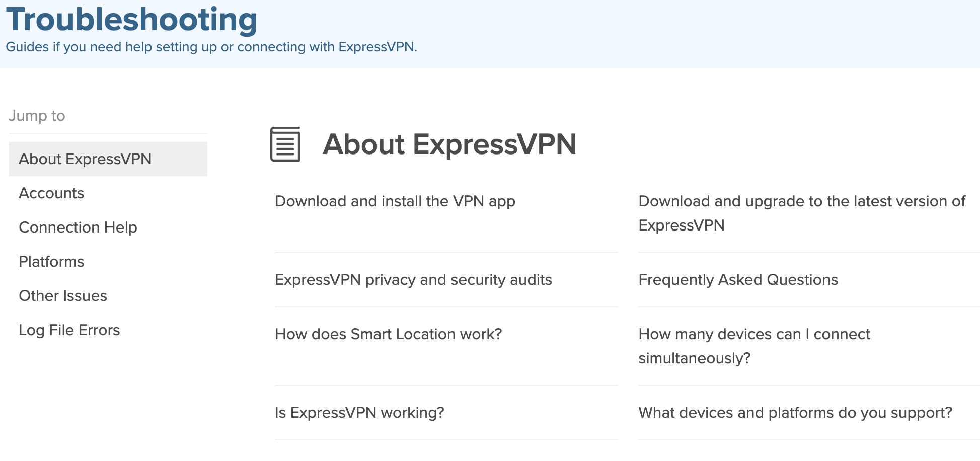Screen dimensions: 980x461
Task: Open How many devices can I connect simultaneously?
Action: point(754,346)
